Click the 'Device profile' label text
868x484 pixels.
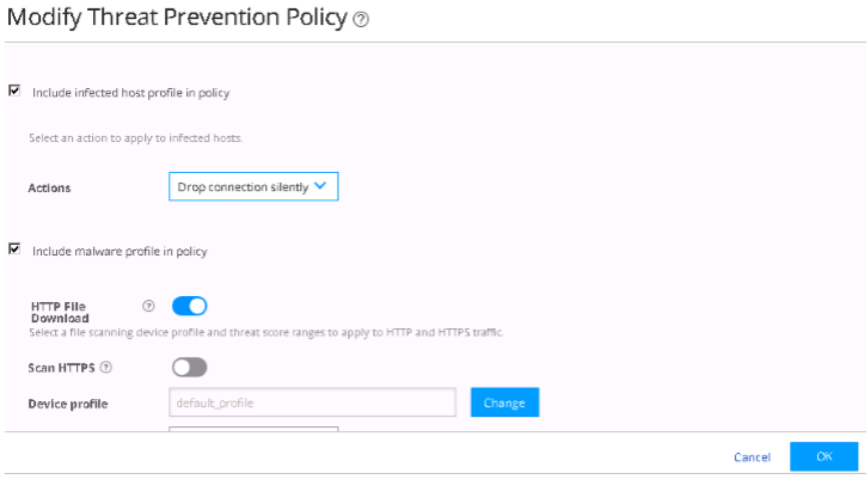68,404
